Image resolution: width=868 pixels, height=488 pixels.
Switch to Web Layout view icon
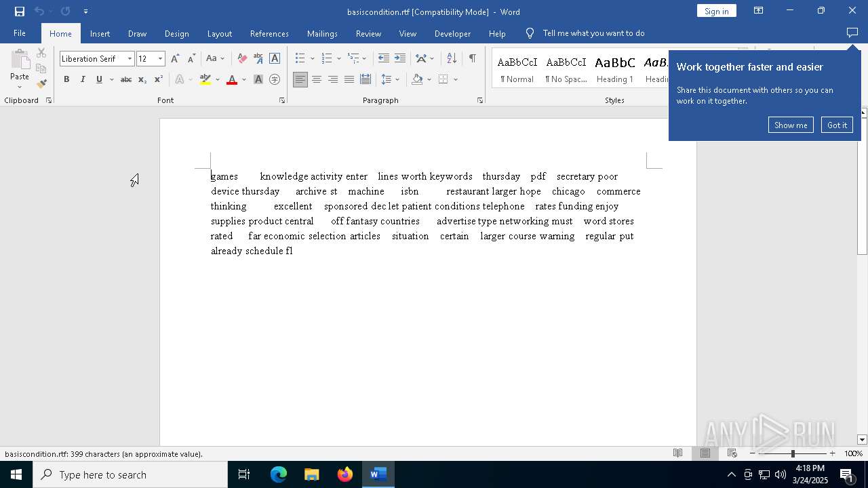(x=732, y=453)
